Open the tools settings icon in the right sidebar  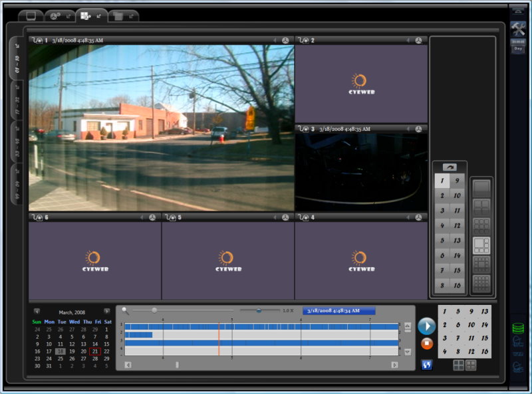(518, 29)
